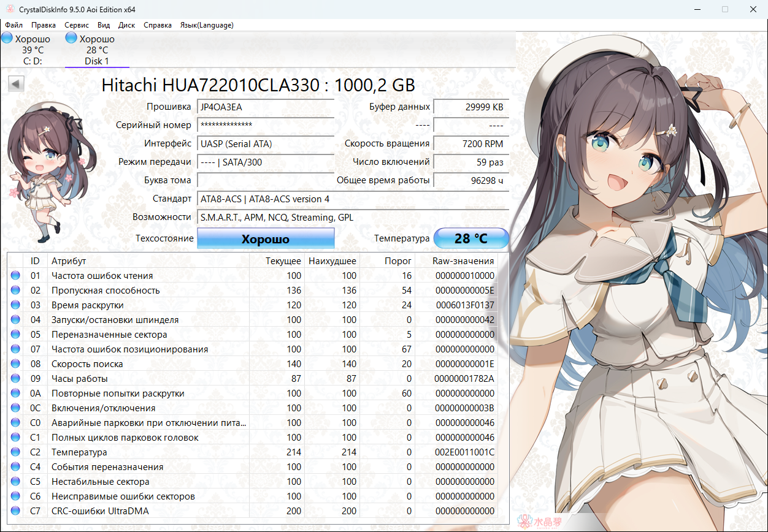Screen dimensions: 768x532
Task: Click status orb for attribute 01 read errors
Action: click(x=15, y=276)
